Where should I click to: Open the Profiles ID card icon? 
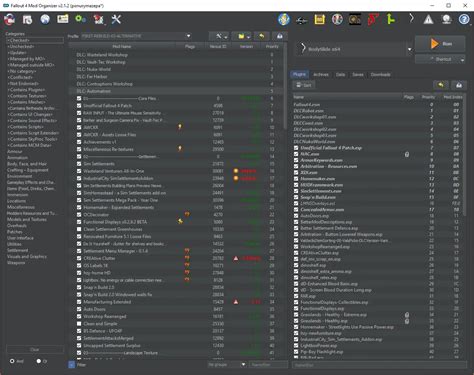pos(62,19)
